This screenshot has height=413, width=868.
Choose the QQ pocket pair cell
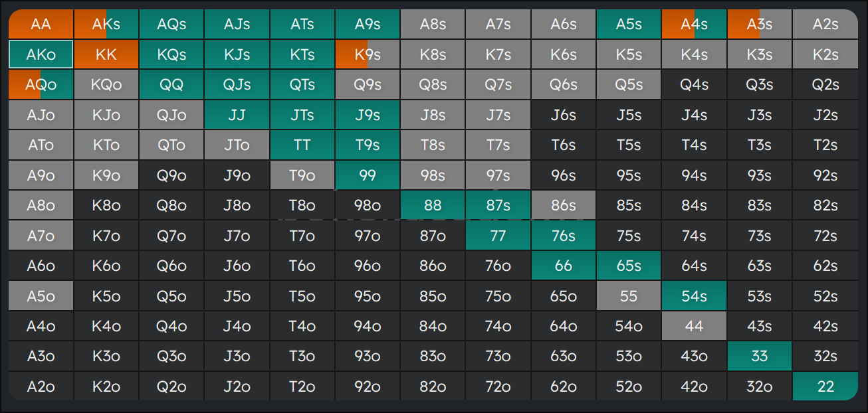click(171, 85)
